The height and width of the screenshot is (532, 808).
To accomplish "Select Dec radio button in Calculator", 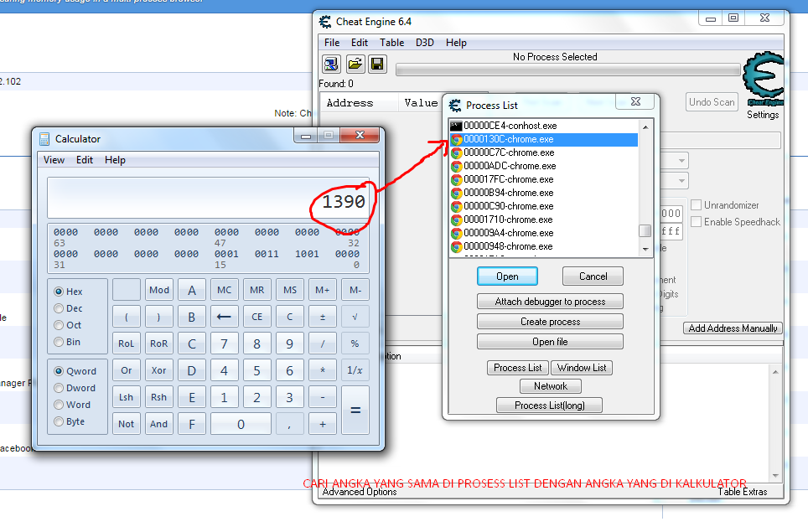I will (x=59, y=308).
